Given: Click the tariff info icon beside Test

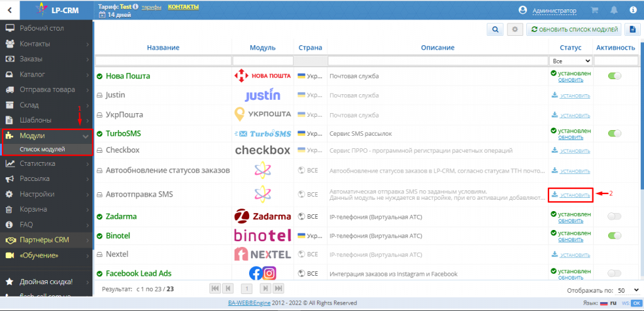Looking at the screenshot, I should [136, 7].
